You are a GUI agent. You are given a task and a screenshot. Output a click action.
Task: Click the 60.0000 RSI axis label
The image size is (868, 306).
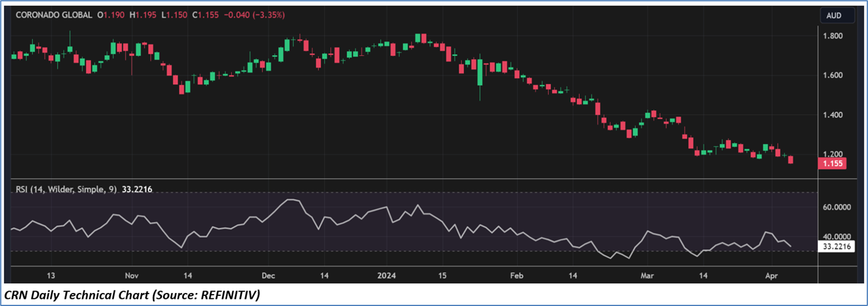(836, 207)
